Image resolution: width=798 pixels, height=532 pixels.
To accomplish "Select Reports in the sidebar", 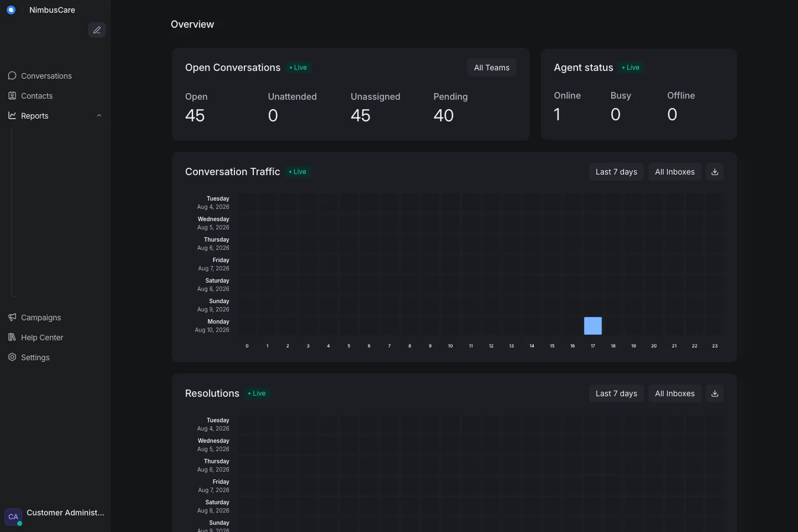I will (x=55, y=116).
